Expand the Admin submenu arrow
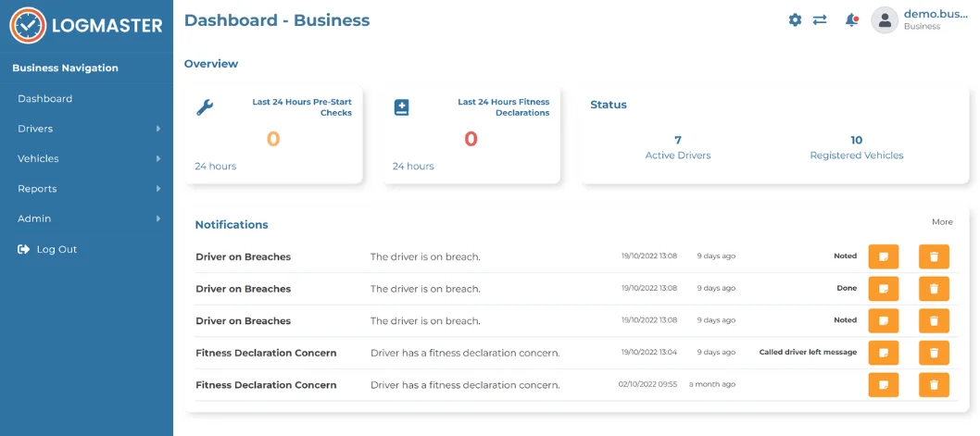Image resolution: width=980 pixels, height=436 pixels. tap(158, 218)
